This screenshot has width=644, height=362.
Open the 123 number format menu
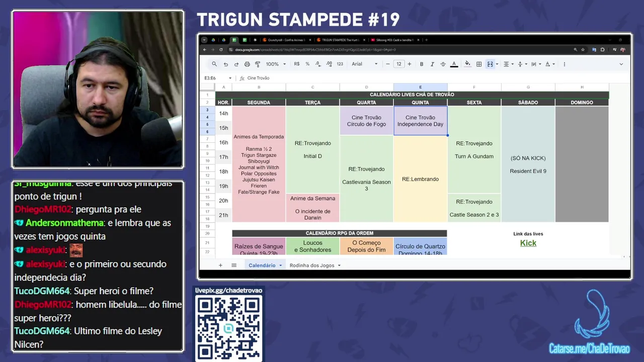point(340,64)
